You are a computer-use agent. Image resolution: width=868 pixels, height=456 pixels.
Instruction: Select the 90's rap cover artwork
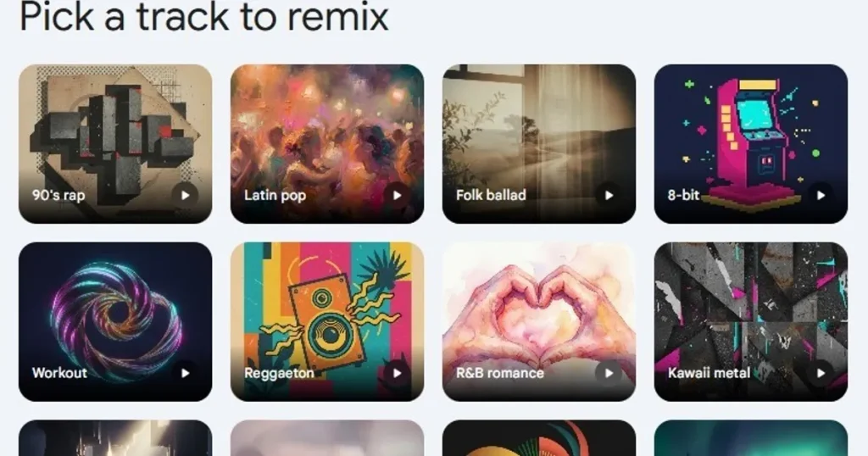[x=115, y=144]
